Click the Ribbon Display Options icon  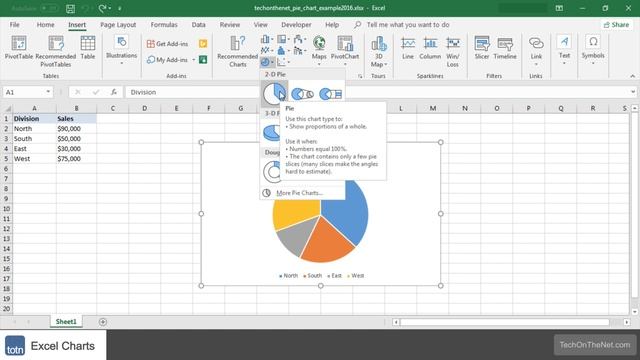pyautogui.click(x=559, y=8)
